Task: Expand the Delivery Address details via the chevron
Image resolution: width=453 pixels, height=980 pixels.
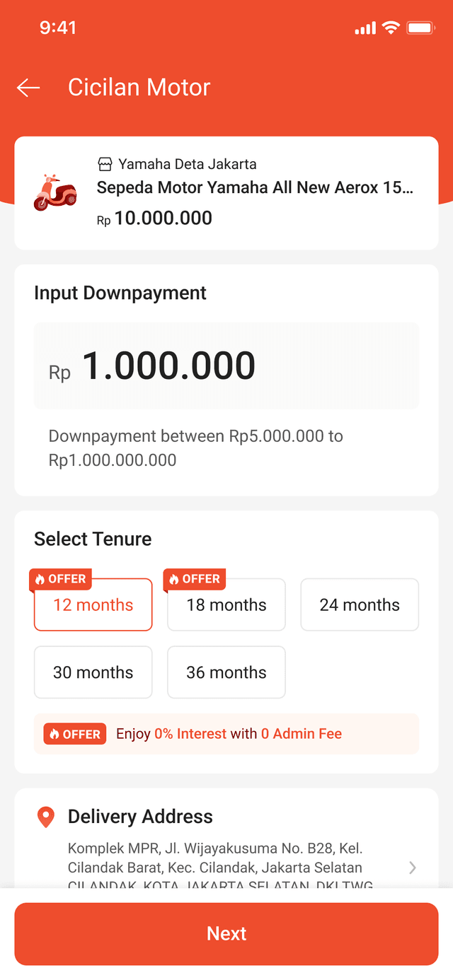Action: click(x=412, y=868)
